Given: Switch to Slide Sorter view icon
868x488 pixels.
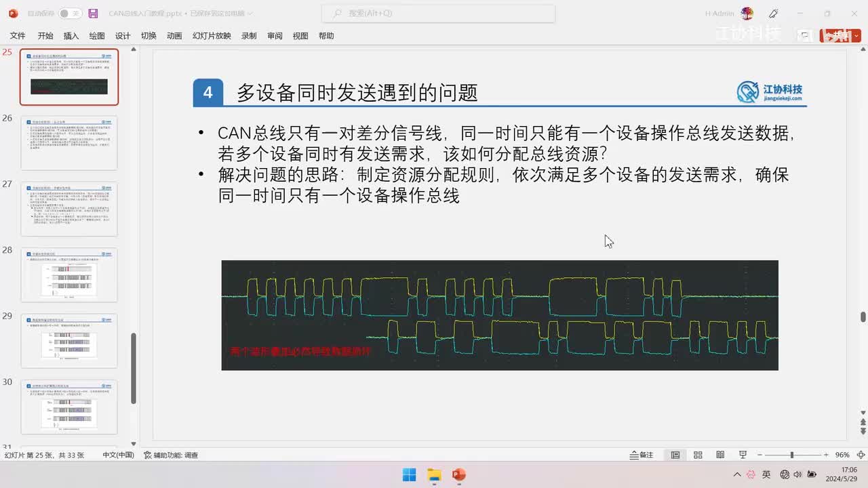Looking at the screenshot, I should coord(698,455).
